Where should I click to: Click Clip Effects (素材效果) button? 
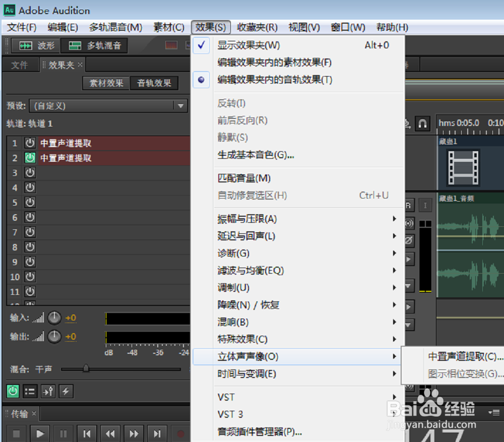(x=106, y=83)
